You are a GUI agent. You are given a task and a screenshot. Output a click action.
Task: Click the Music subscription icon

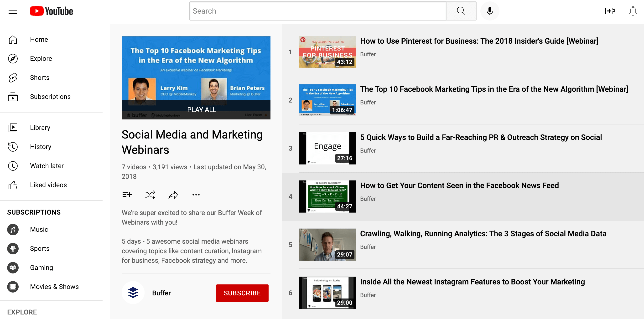pos(13,229)
